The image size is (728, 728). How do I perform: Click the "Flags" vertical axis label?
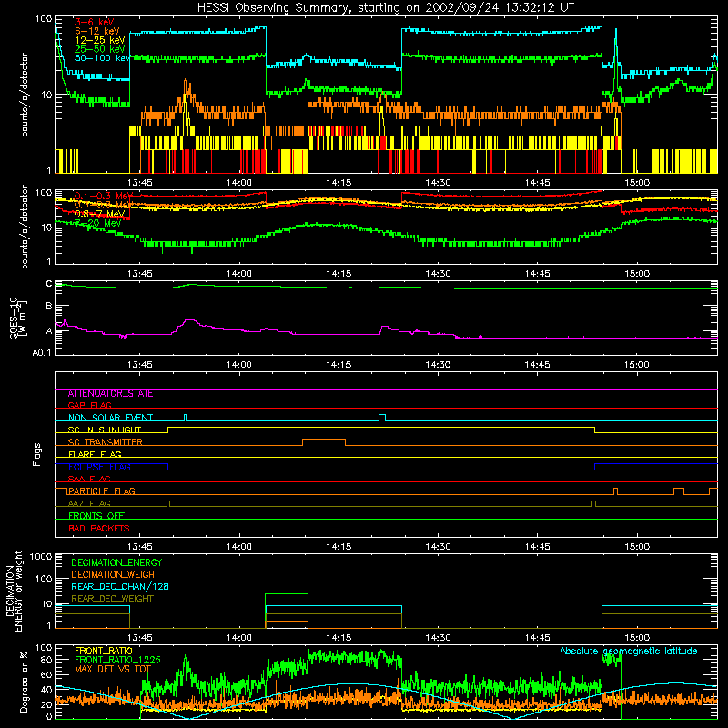click(x=37, y=454)
